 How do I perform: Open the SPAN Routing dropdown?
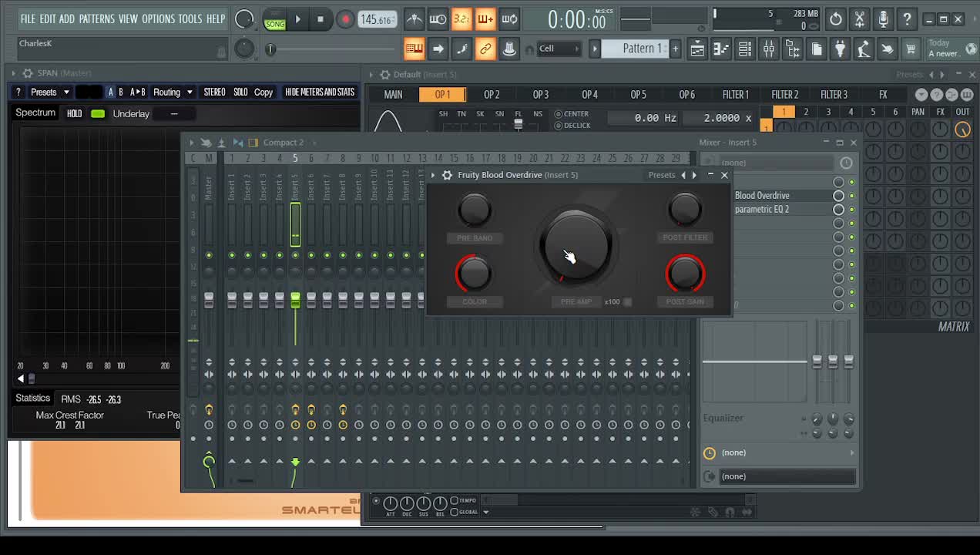tap(173, 92)
